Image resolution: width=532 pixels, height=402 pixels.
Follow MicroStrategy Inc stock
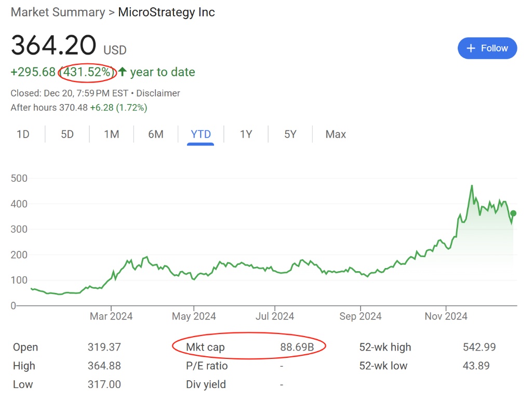click(x=487, y=48)
